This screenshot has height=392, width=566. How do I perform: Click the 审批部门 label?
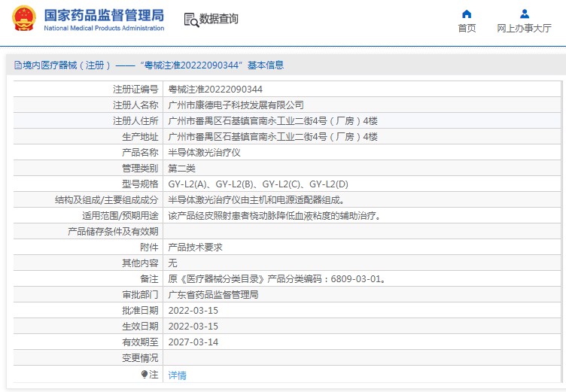140,295
